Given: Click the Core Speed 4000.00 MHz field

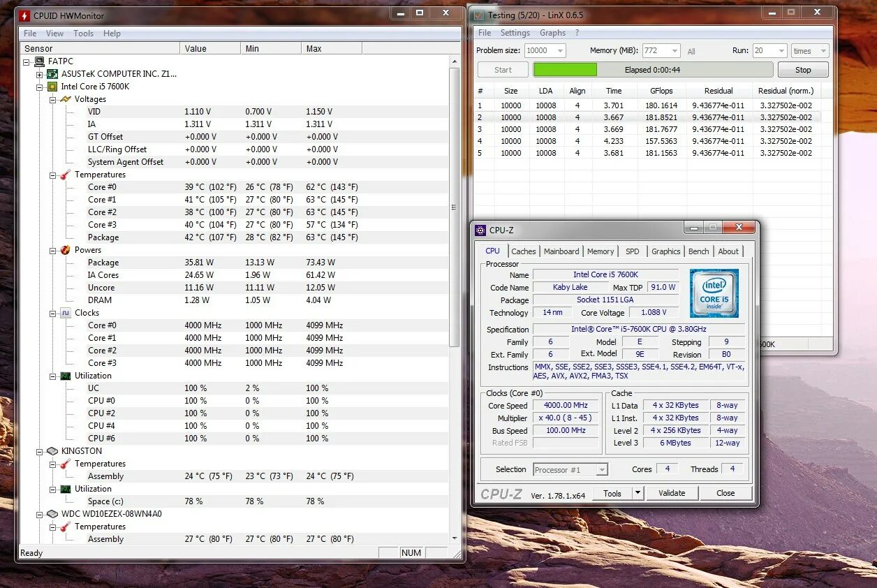Looking at the screenshot, I should tap(566, 405).
